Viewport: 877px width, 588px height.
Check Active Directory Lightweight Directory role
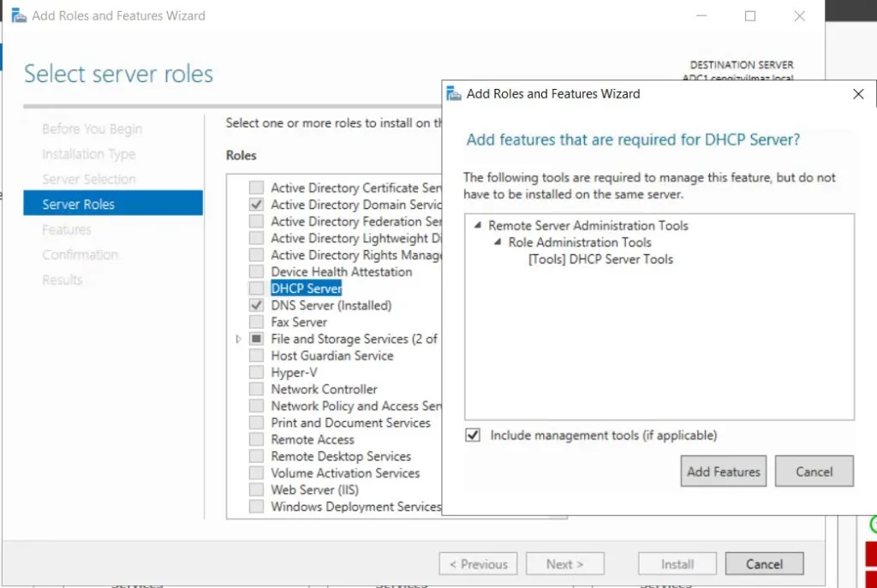pyautogui.click(x=256, y=238)
